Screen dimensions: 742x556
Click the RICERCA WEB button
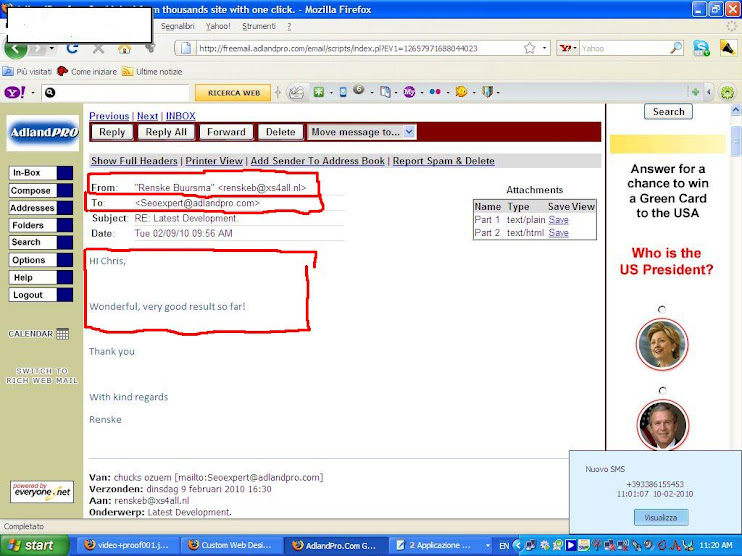(233, 93)
